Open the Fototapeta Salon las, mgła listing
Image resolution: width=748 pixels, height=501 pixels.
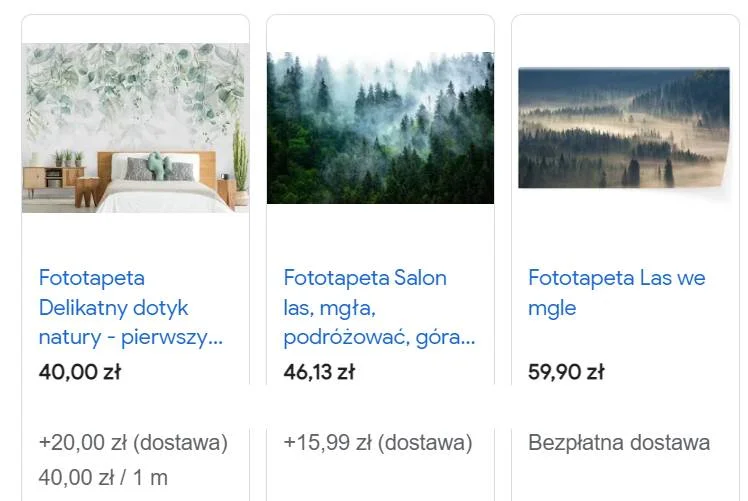click(379, 307)
